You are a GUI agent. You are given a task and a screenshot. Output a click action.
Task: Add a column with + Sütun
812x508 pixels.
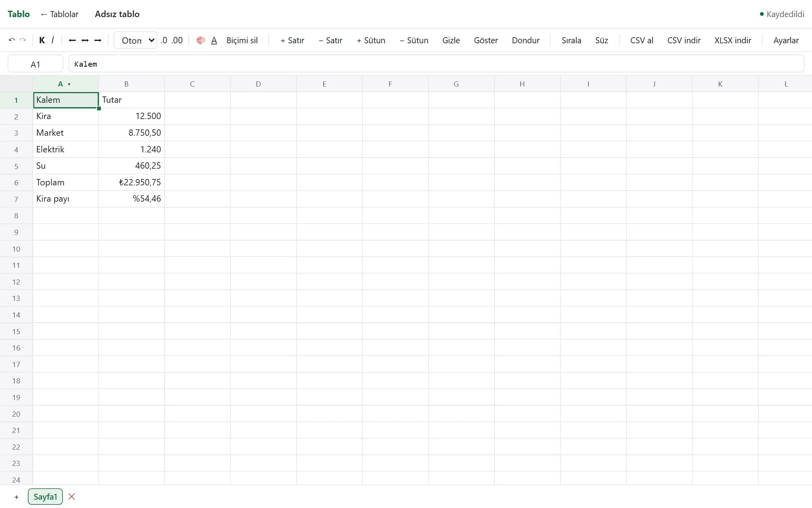(371, 40)
